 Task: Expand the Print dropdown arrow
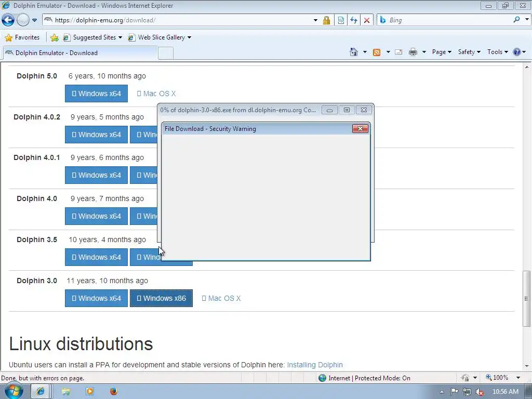424,52
